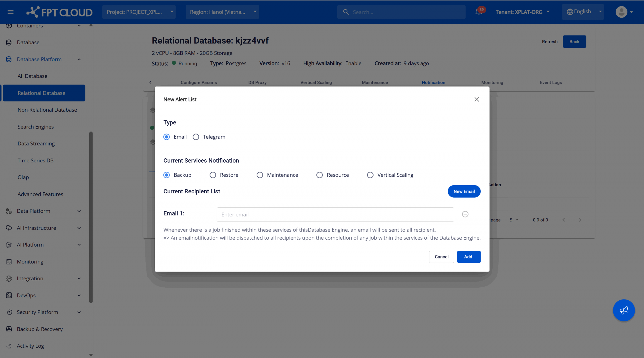644x358 pixels.
Task: Switch to the Monitoring tab
Action: (x=492, y=82)
